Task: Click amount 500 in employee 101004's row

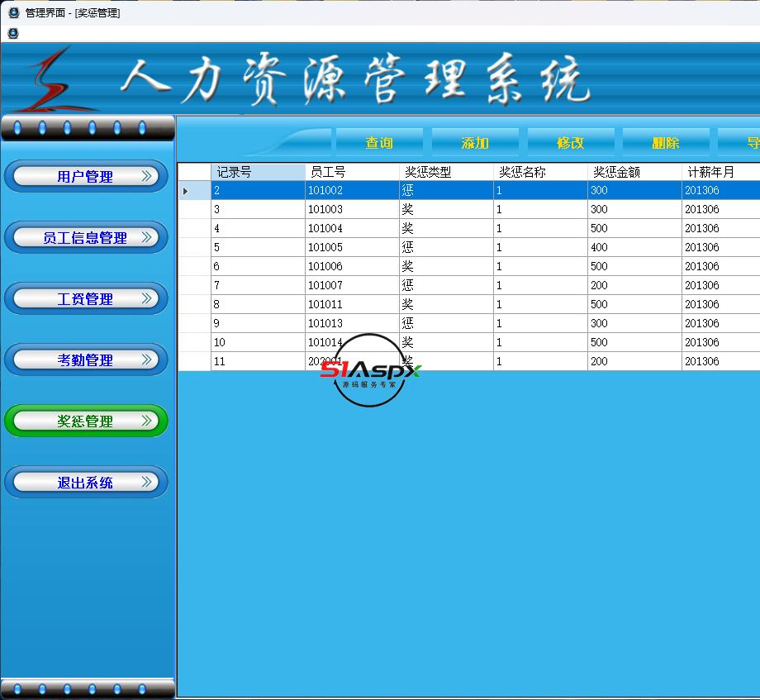Action: coord(634,228)
